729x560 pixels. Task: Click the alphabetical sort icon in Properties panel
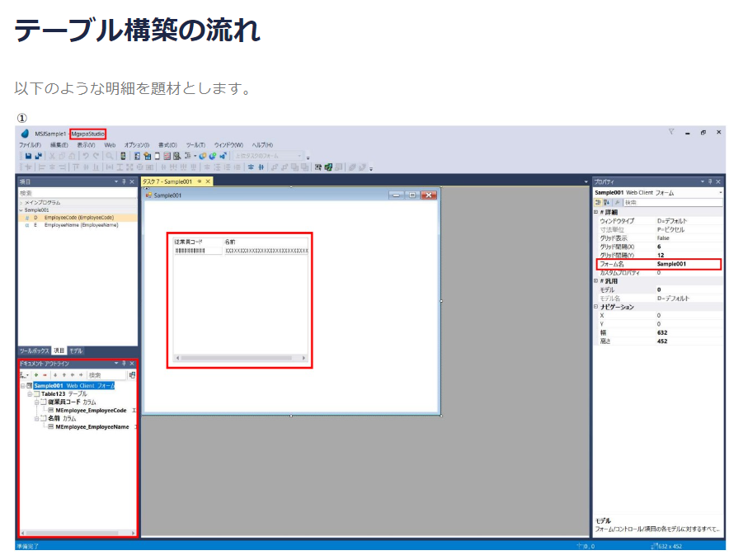pos(607,202)
